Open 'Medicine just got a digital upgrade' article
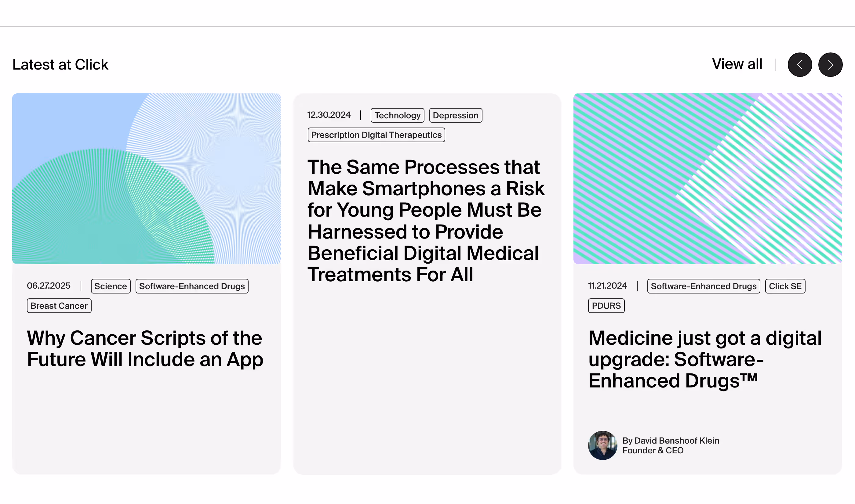The width and height of the screenshot is (855, 504). 705,359
